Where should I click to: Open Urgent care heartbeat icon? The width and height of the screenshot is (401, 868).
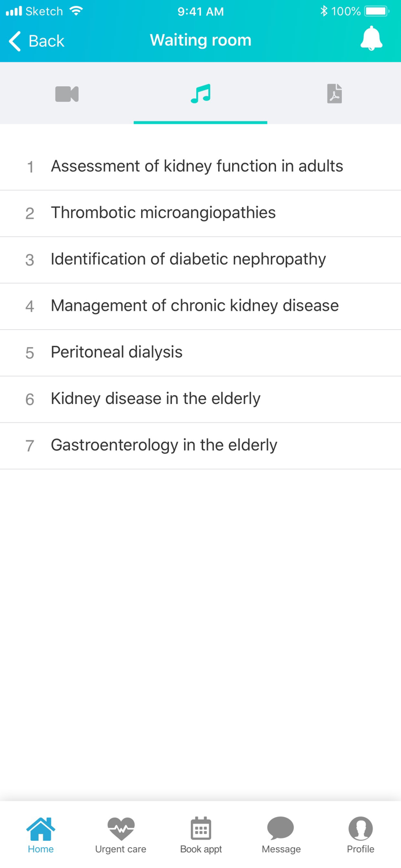(x=120, y=829)
